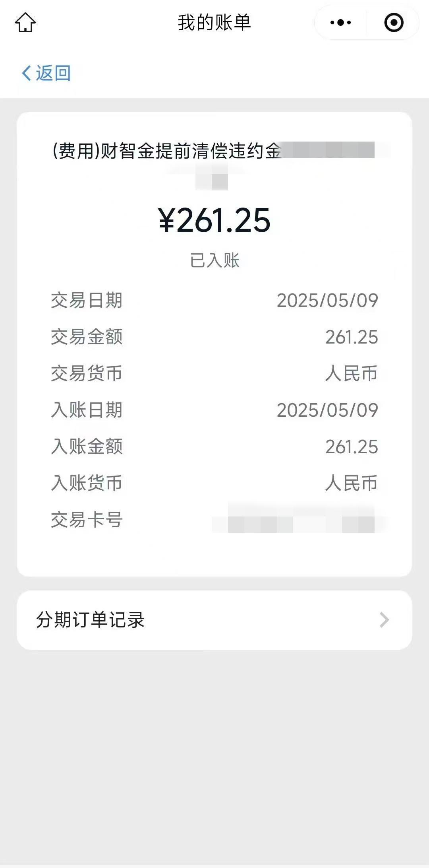Tap the 入账日期 2025/05/09 value
Image resolution: width=429 pixels, height=868 pixels.
[x=327, y=410]
